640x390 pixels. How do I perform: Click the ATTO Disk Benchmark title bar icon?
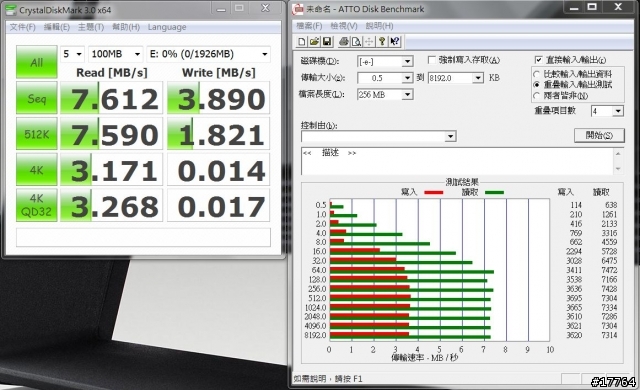[299, 9]
